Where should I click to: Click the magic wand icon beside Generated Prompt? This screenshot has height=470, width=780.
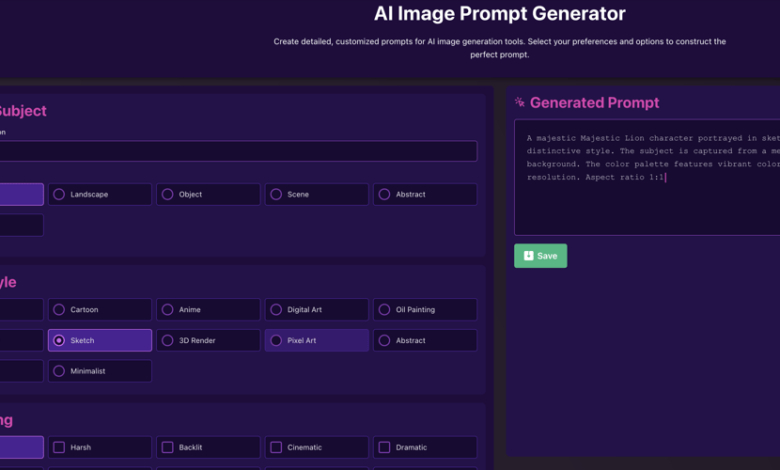[520, 102]
